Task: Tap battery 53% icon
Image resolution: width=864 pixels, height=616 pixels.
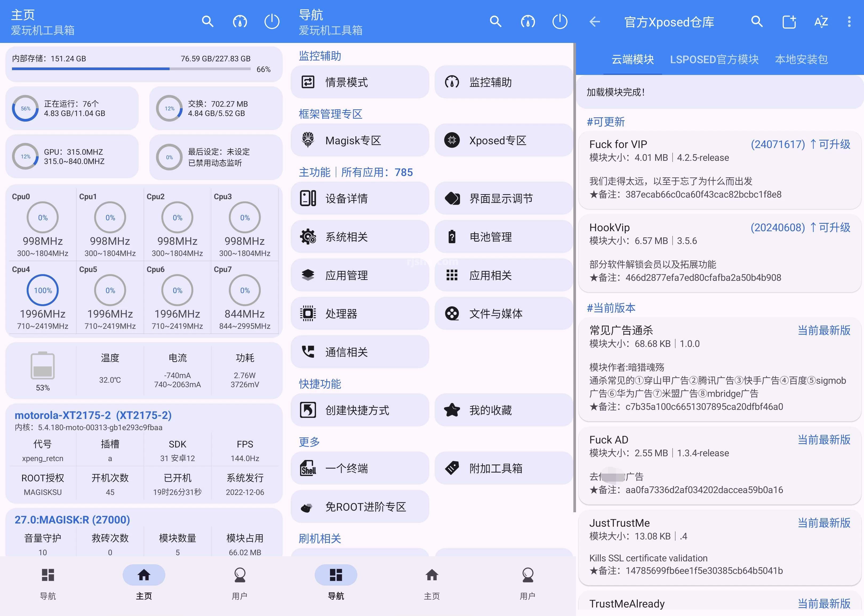Action: [42, 366]
